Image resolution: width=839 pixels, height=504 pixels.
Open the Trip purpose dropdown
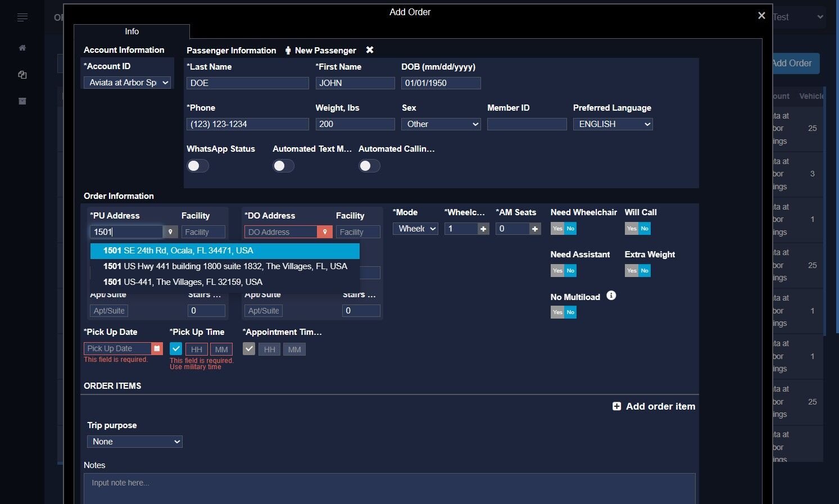point(135,442)
